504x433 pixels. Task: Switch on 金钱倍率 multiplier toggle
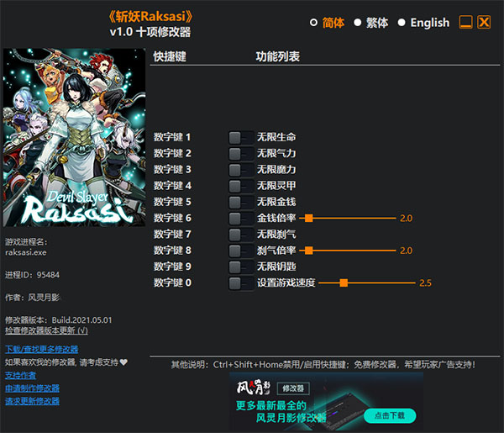(241, 218)
